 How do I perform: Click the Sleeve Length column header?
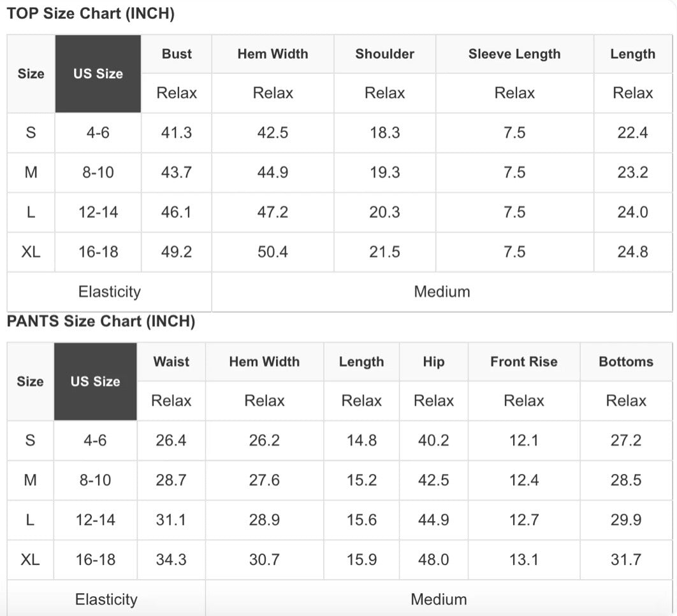[514, 54]
